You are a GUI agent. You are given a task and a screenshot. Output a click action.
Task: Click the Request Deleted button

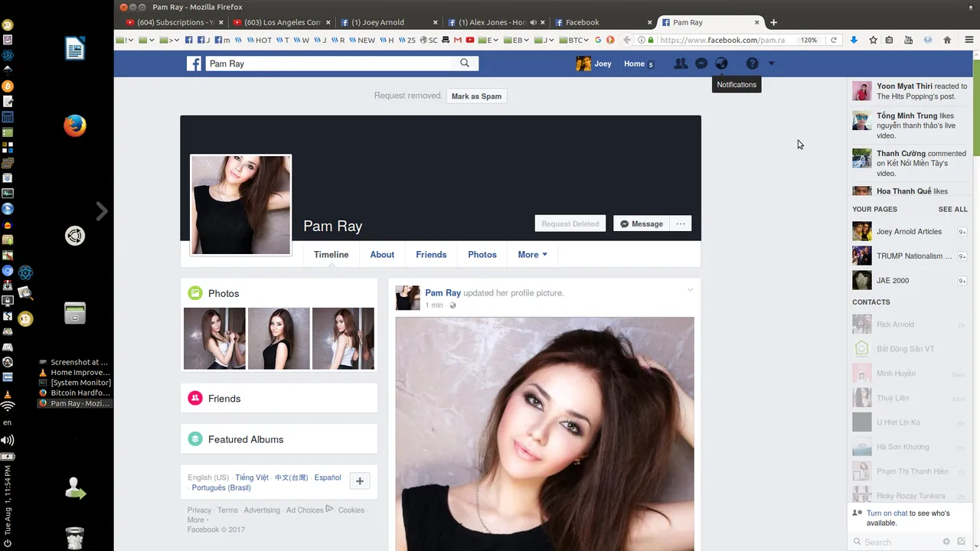coord(570,223)
